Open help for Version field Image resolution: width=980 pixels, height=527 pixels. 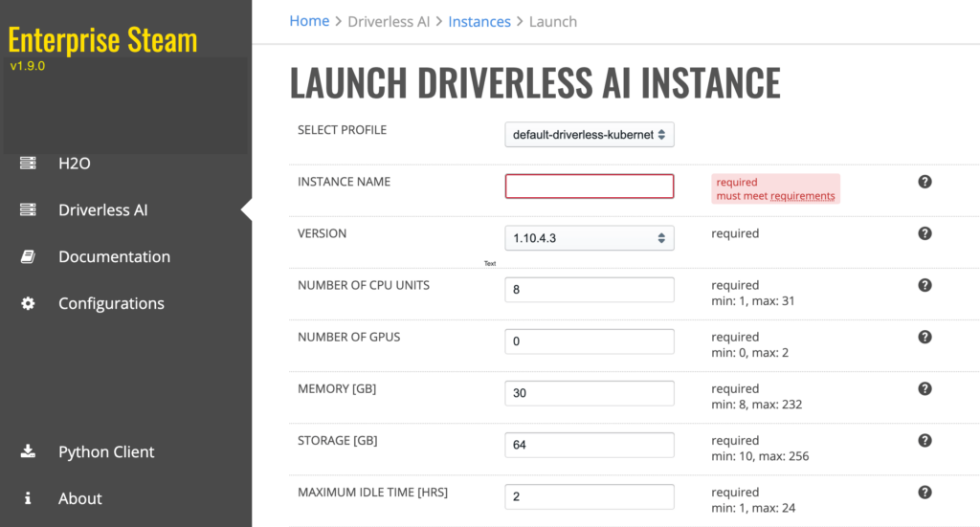[925, 233]
